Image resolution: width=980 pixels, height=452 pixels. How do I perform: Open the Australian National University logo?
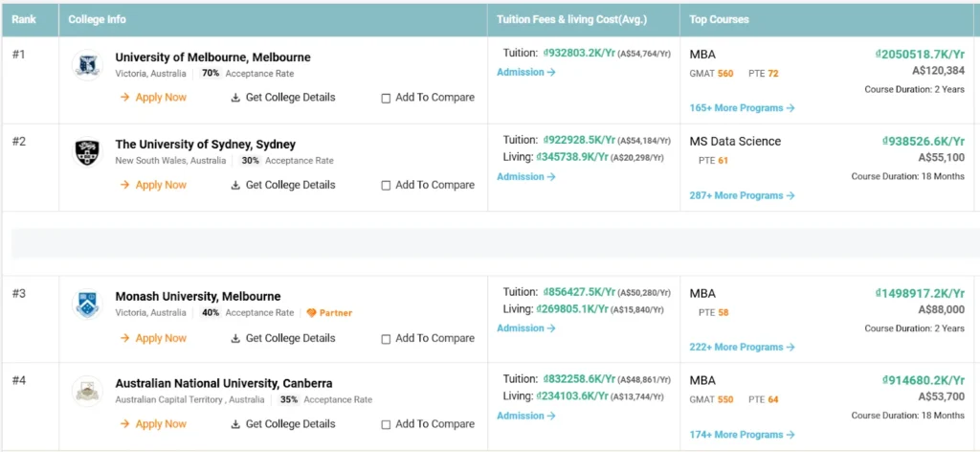tap(87, 391)
